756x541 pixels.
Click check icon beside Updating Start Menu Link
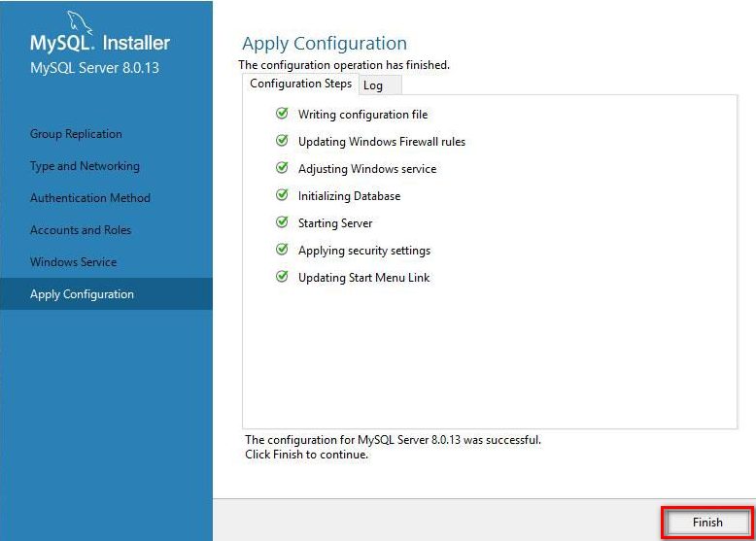[x=282, y=277]
